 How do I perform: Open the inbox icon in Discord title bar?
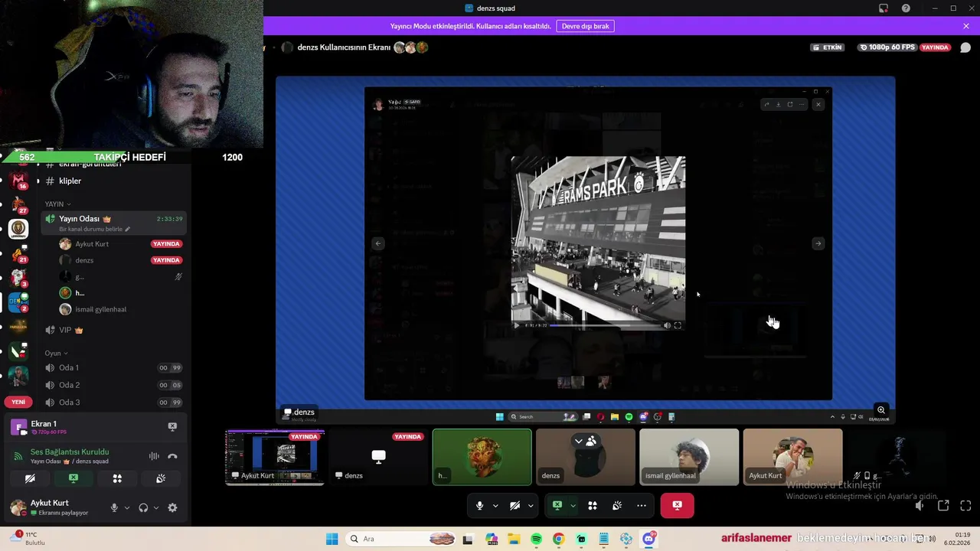point(884,8)
